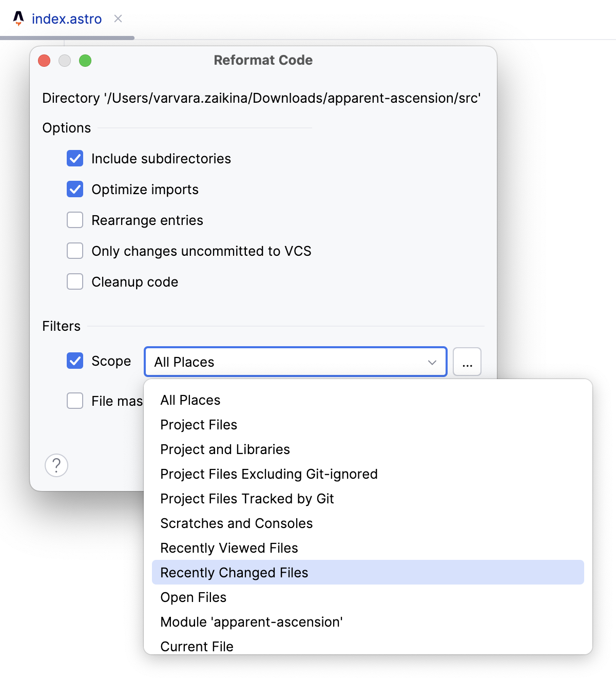
Task: Enable the File mask filter
Action: tap(75, 401)
